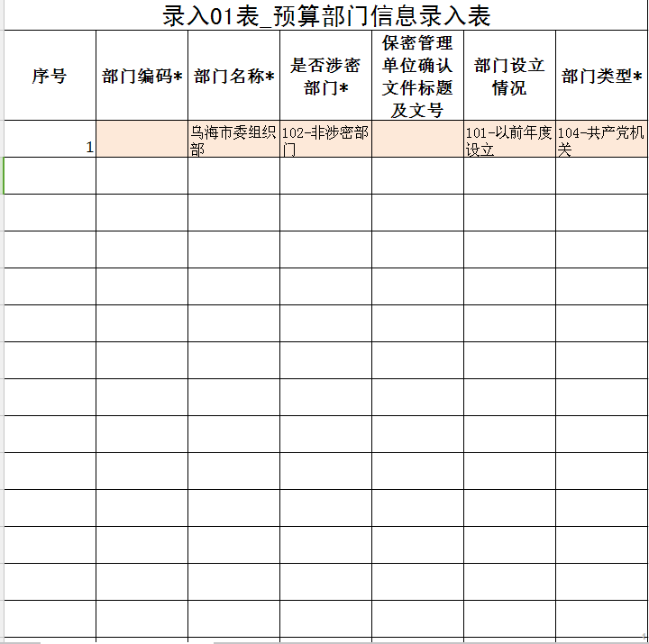Select the 部门设立情况 header cell

point(509,76)
